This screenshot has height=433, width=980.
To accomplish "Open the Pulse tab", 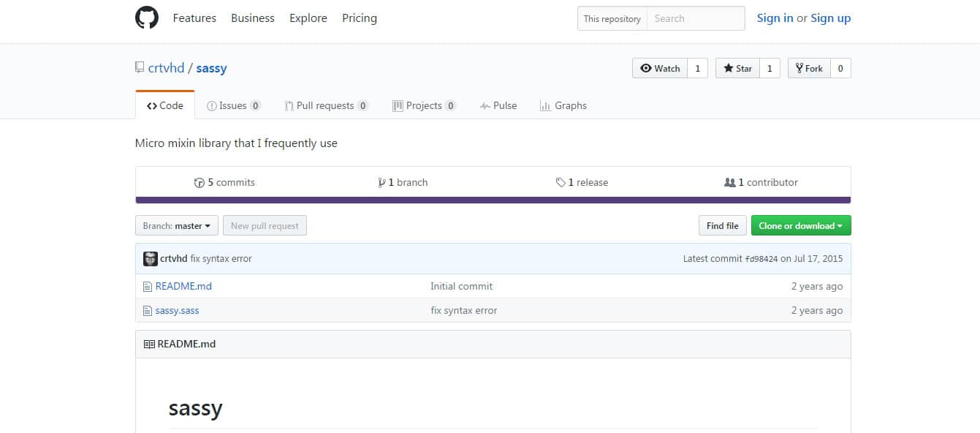I will click(498, 105).
